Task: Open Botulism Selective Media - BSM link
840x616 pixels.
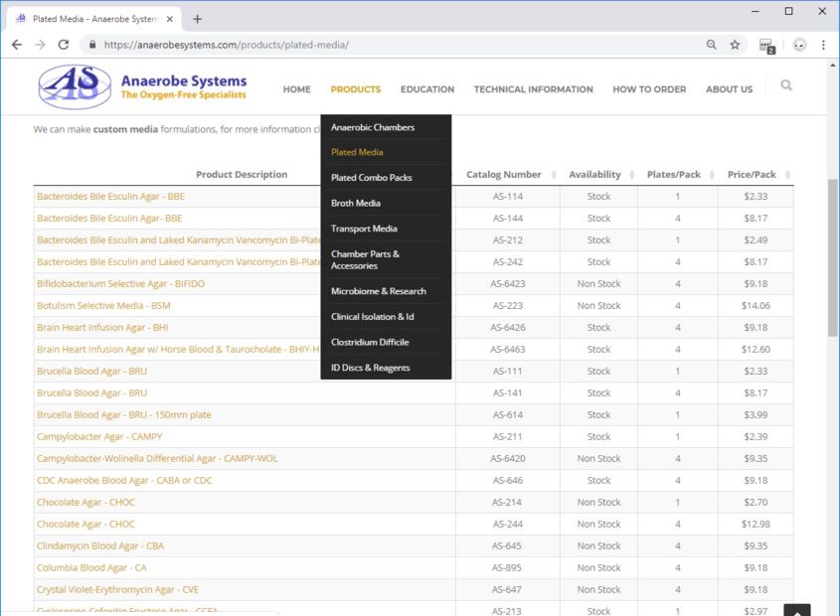Action: (103, 306)
